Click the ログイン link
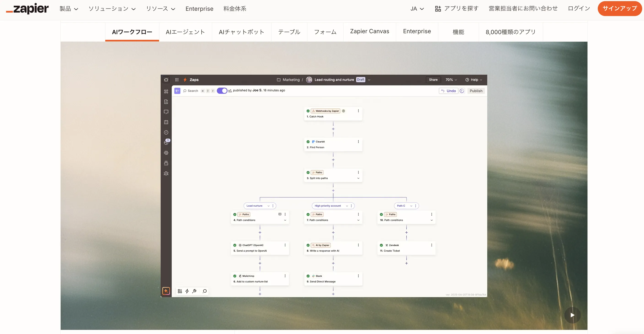The width and height of the screenshot is (644, 334). [579, 8]
